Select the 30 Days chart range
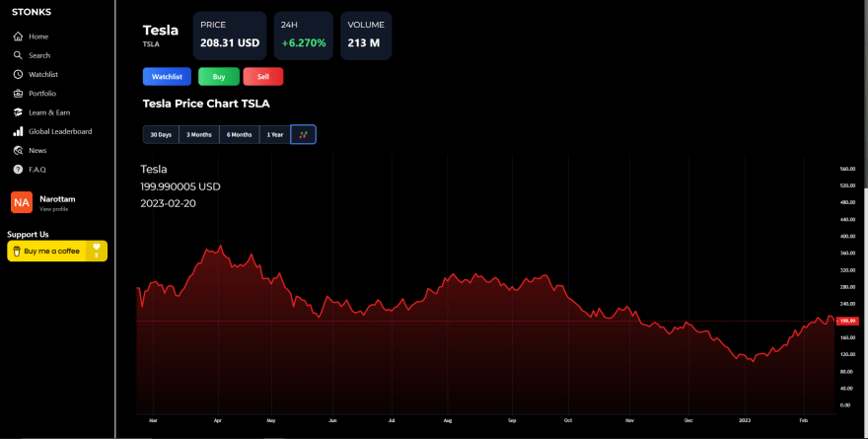The width and height of the screenshot is (868, 439). click(x=161, y=134)
